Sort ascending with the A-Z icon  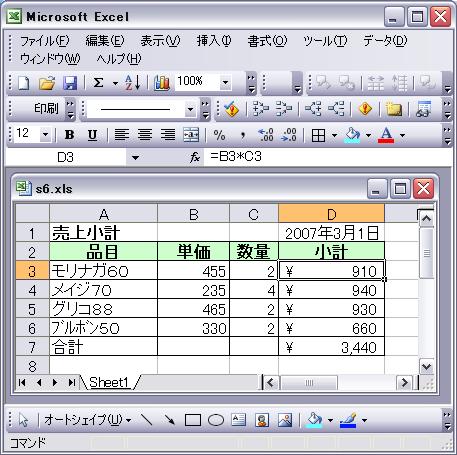[x=132, y=82]
